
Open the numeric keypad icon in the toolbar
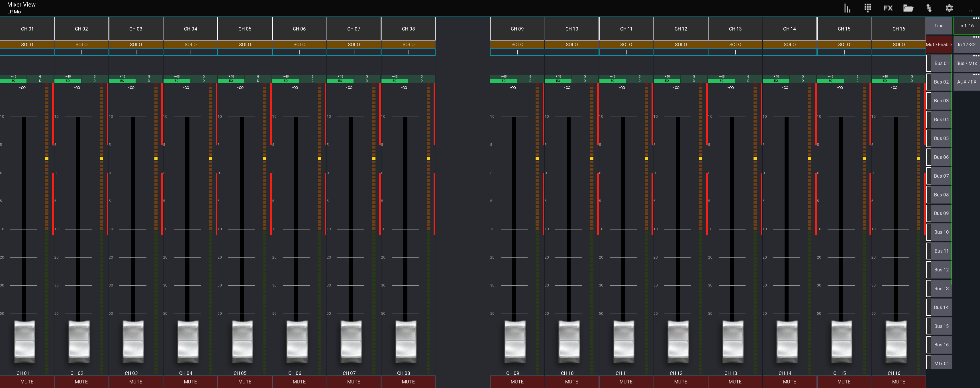click(x=867, y=8)
